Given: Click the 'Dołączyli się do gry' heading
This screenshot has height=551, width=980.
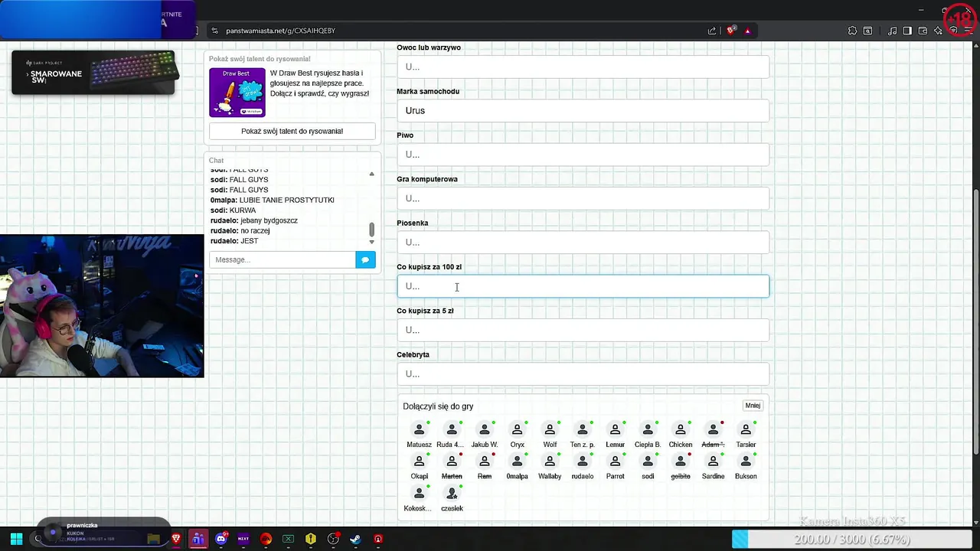Looking at the screenshot, I should [438, 406].
